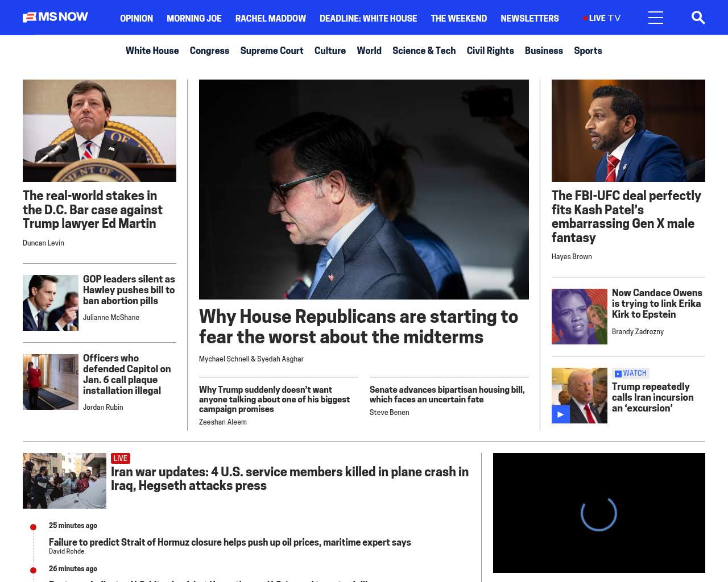
Task: Read Candace Owens Erika Kirk story
Action: pos(657,304)
